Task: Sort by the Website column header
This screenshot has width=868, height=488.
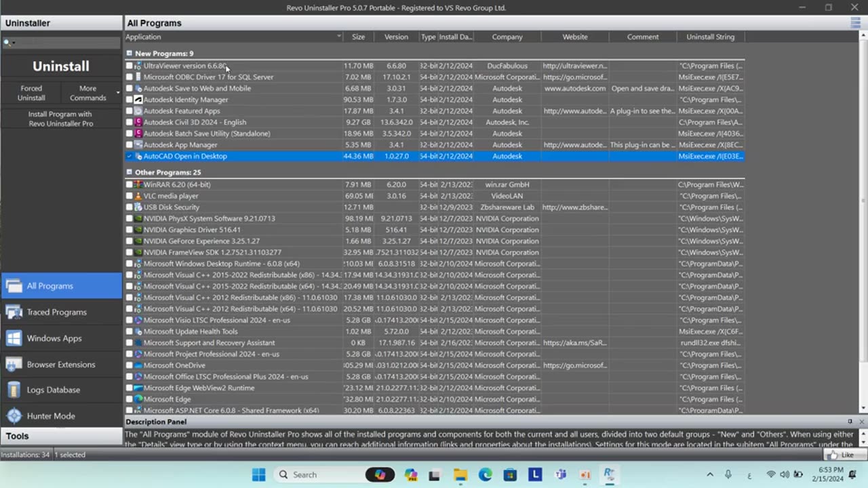Action: tap(575, 37)
